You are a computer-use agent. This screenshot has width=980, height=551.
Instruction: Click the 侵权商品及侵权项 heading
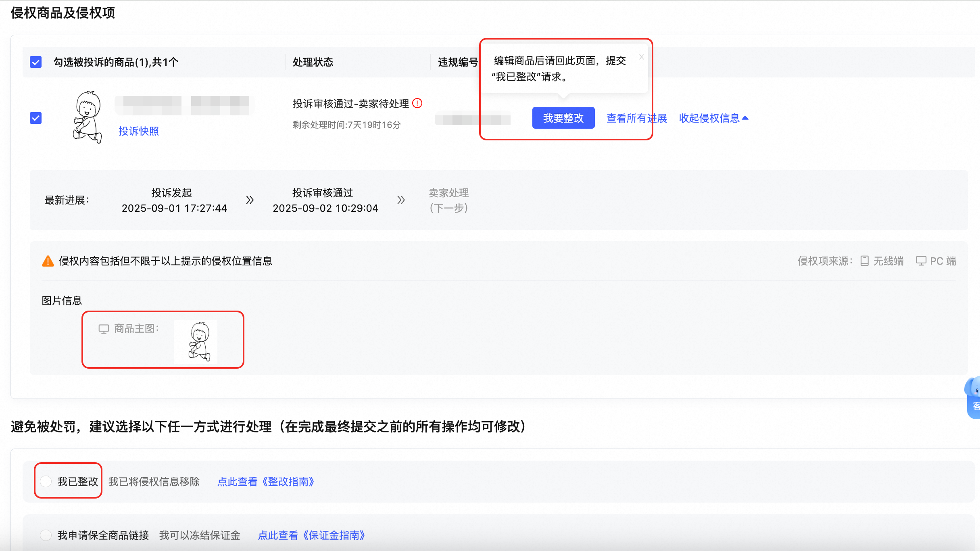[x=63, y=13]
